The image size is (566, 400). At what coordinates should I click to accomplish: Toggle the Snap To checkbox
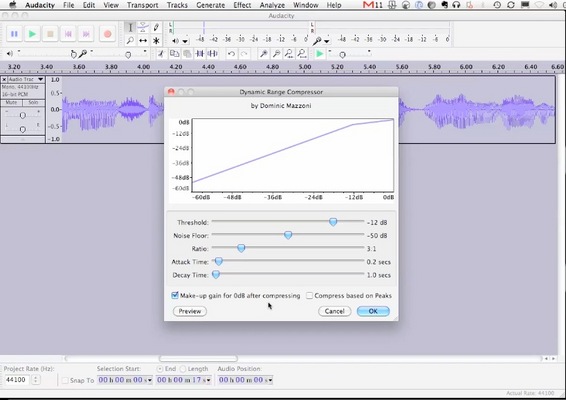(x=65, y=380)
